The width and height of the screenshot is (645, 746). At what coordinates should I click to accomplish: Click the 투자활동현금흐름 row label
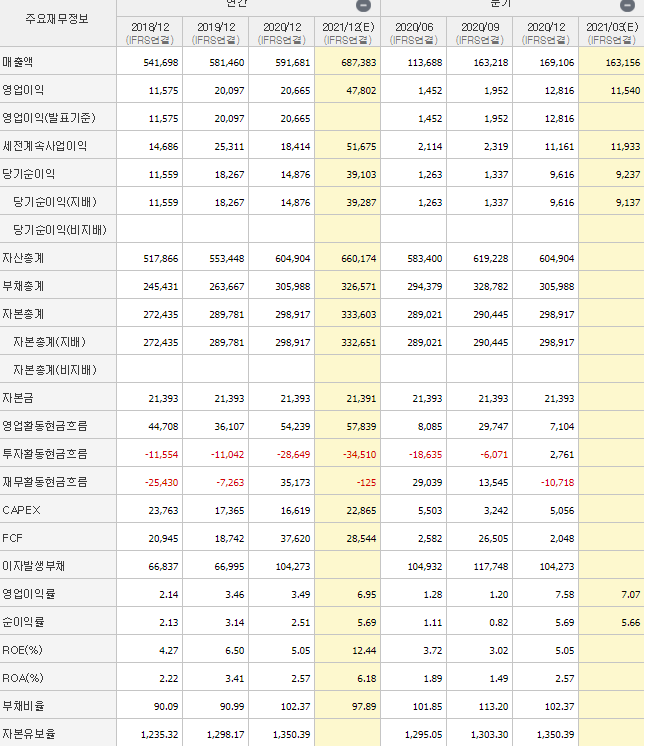point(45,454)
